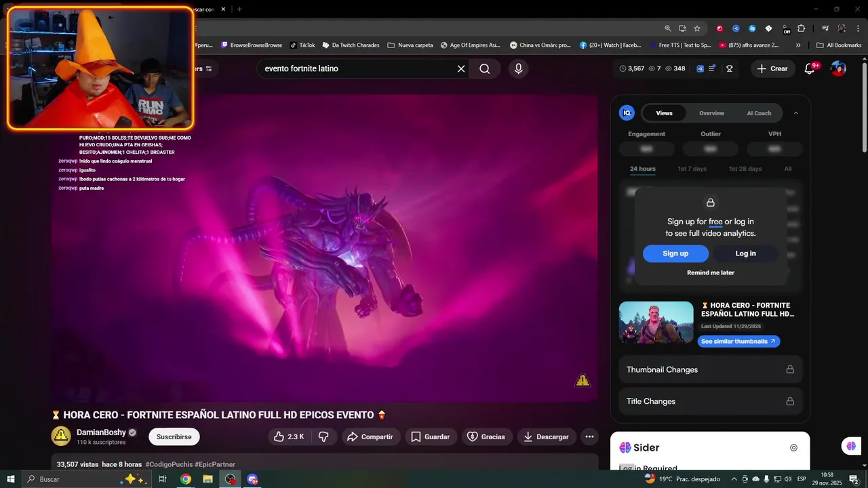Expand the locked Title Changes section
This screenshot has width=868, height=488.
(x=710, y=401)
